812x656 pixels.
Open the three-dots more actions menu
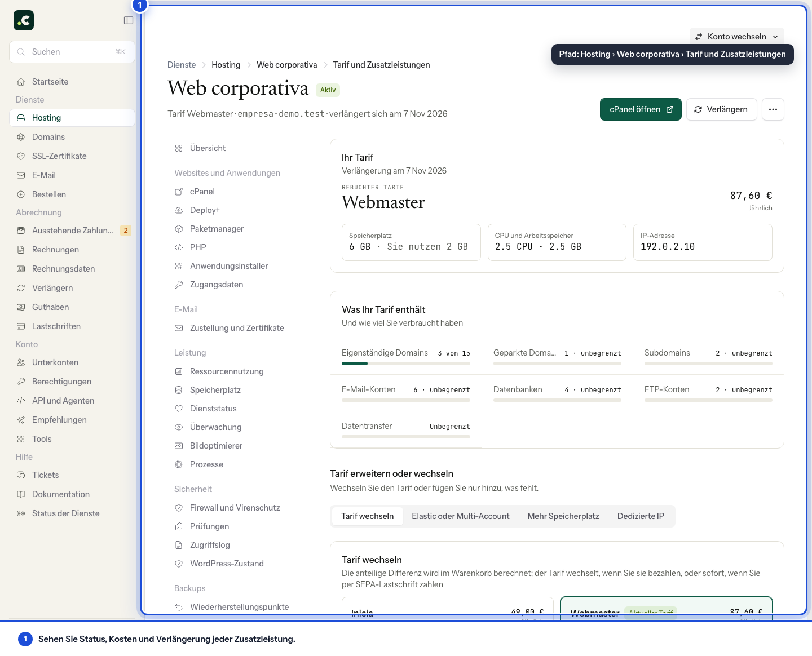coord(773,109)
